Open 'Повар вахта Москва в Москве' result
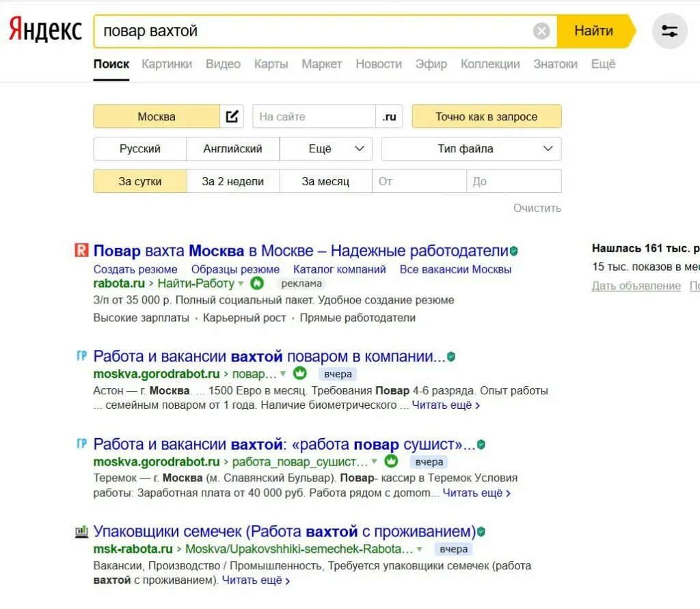 coord(301,250)
